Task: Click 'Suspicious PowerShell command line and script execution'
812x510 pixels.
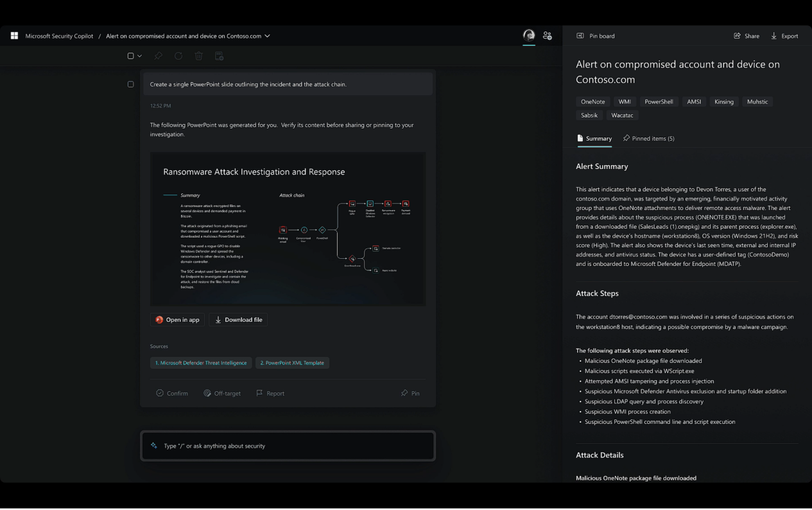Action: coord(660,422)
